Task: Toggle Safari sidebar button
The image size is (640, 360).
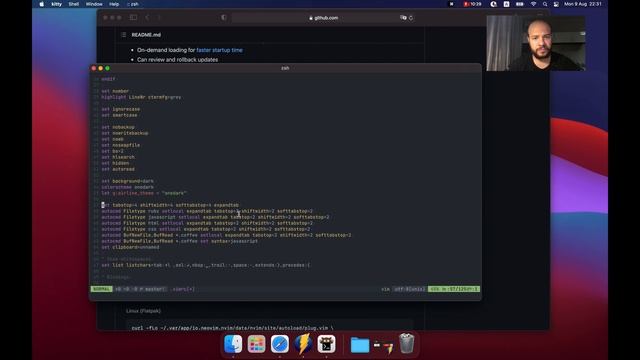Action: pos(133,18)
